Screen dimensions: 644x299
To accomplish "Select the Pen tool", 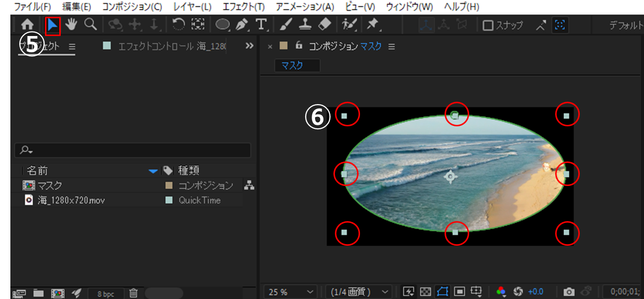I will point(242,25).
